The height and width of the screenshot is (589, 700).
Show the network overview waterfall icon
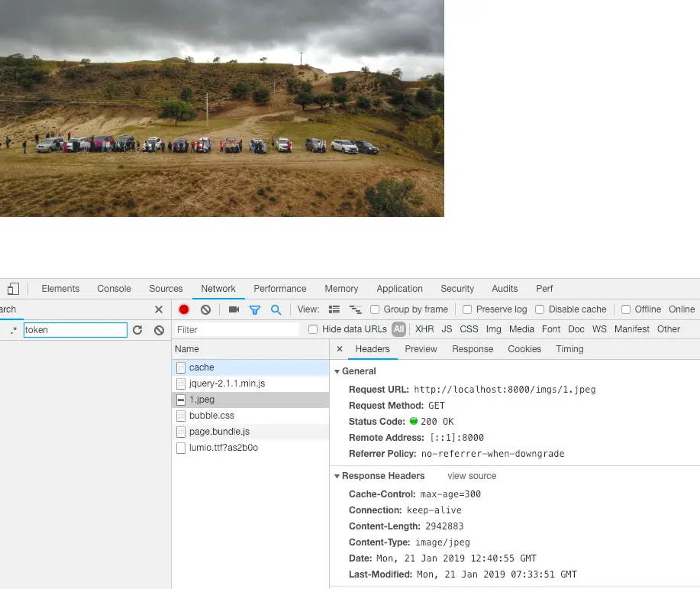pos(356,309)
